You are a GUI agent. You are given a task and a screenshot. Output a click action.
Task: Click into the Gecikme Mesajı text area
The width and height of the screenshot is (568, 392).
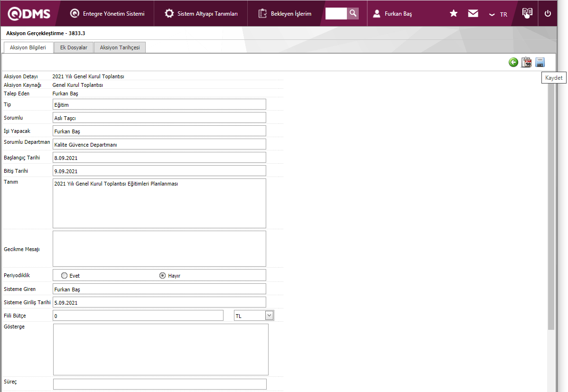click(x=159, y=249)
